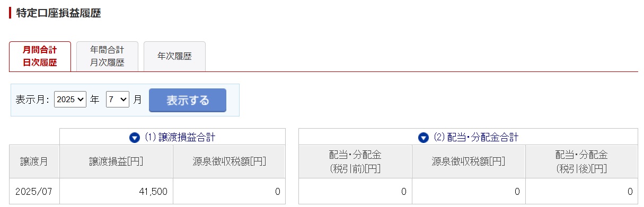Click the 譲渡損益[円] column header

click(x=117, y=161)
